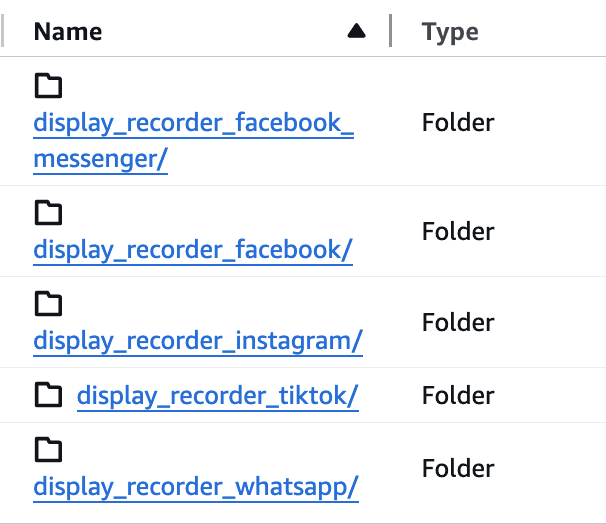Select the Folder type cell for display_recorder_whatsapp/
The height and width of the screenshot is (524, 606).
click(458, 468)
